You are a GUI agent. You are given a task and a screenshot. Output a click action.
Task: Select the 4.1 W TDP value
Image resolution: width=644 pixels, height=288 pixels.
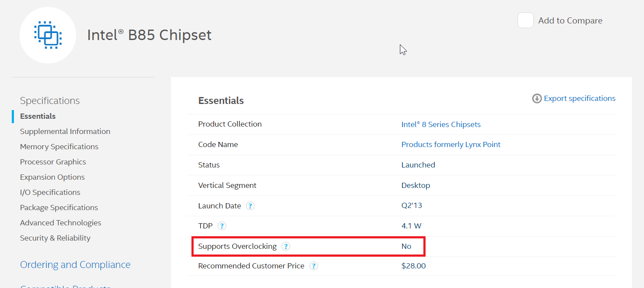pyautogui.click(x=411, y=226)
